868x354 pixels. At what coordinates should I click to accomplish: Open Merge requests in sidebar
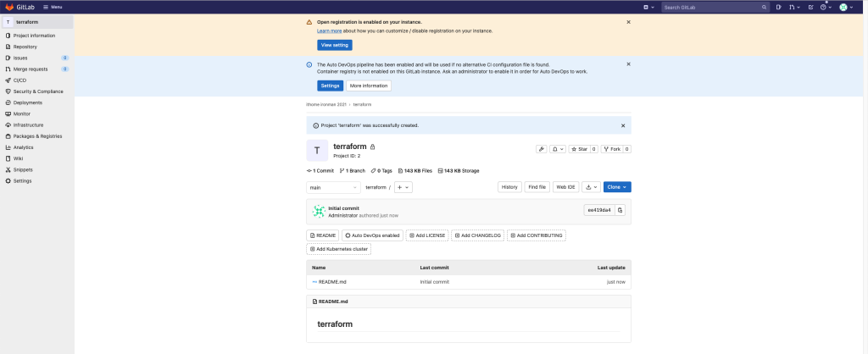tap(31, 69)
